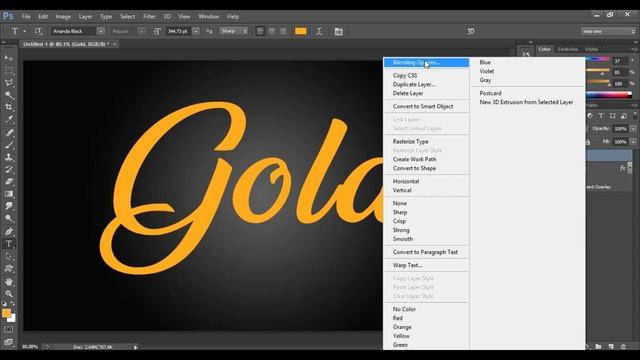The height and width of the screenshot is (360, 640).
Task: Open the font family dropdown
Action: (x=100, y=31)
